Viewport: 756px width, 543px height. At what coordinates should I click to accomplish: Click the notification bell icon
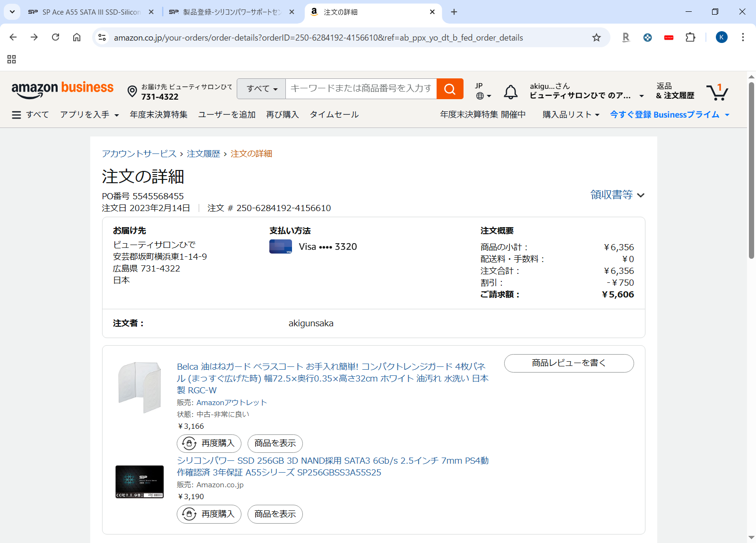[510, 92]
